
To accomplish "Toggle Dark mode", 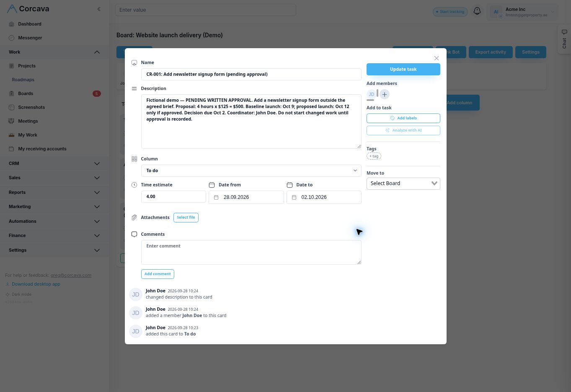I will 18,294.
